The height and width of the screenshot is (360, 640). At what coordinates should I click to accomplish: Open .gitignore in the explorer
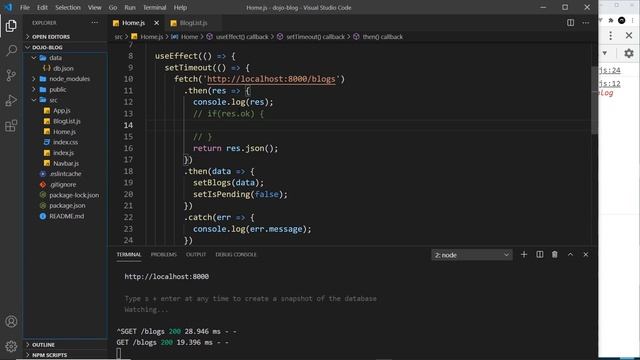coord(63,184)
